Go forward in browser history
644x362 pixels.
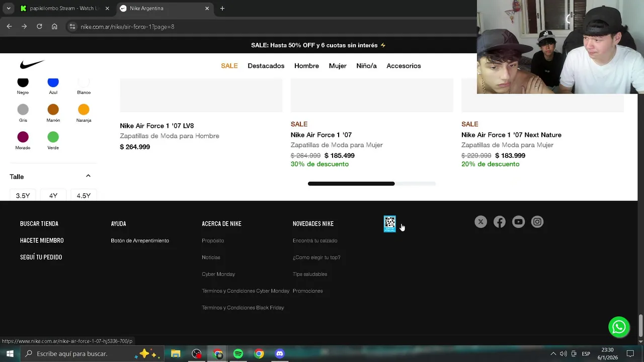pyautogui.click(x=24, y=27)
